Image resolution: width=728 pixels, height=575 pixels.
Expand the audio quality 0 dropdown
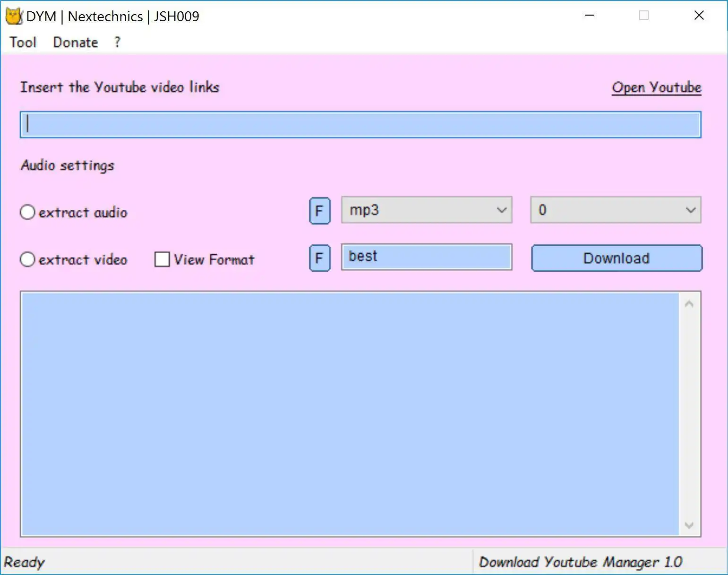[x=616, y=210]
